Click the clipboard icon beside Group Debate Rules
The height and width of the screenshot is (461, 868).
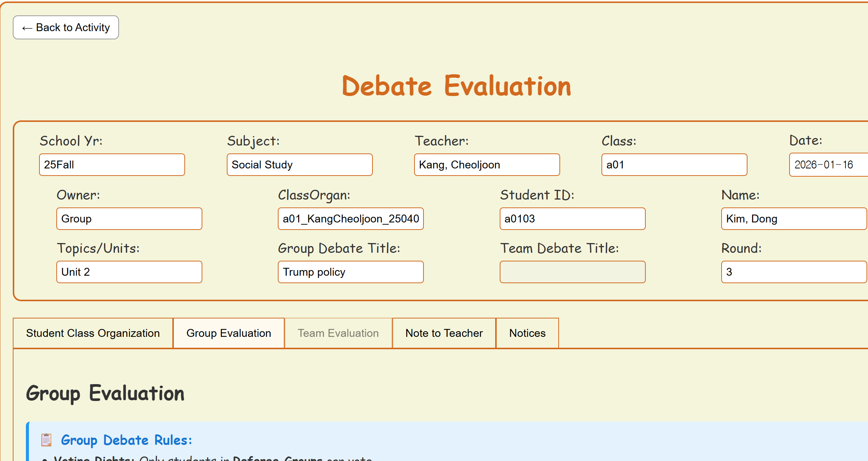[x=47, y=440]
